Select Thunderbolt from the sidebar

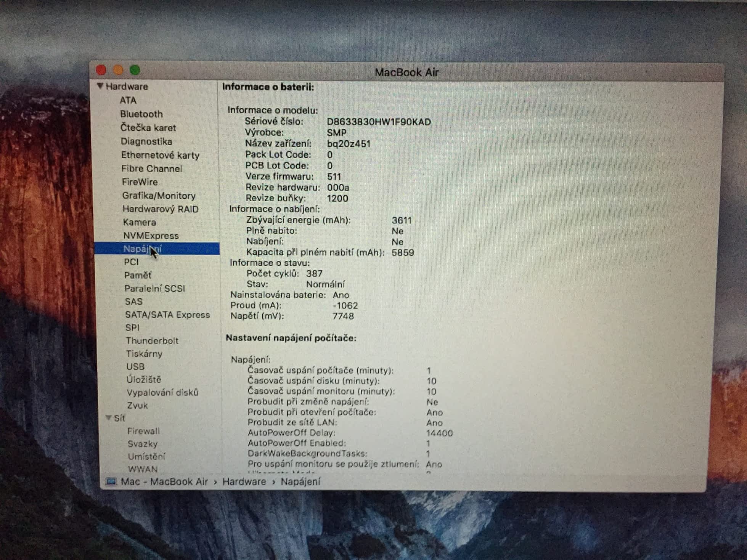point(152,341)
